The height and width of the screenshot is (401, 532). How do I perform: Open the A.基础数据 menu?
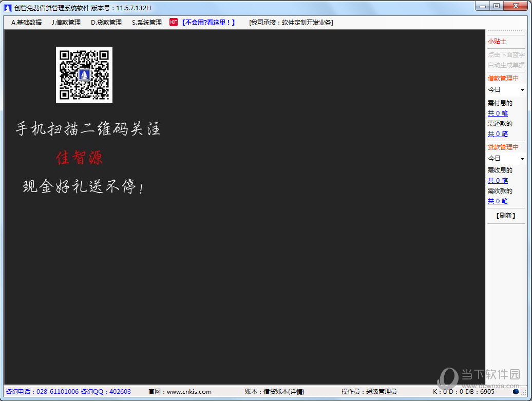tap(27, 23)
